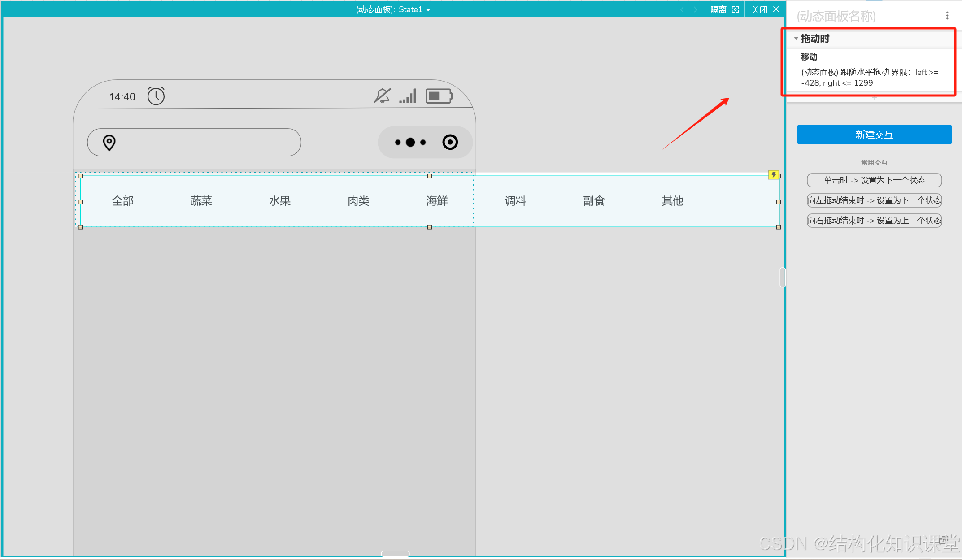The width and height of the screenshot is (962, 560).
Task: Select the 调料 category label
Action: click(515, 201)
